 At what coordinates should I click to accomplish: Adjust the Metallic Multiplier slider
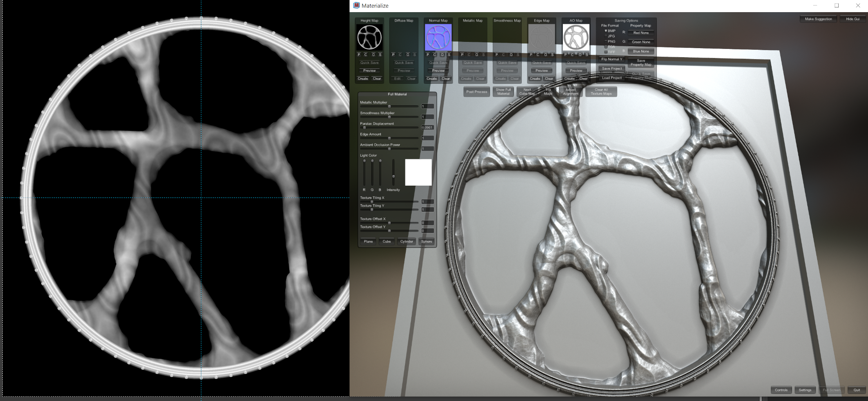click(x=389, y=107)
